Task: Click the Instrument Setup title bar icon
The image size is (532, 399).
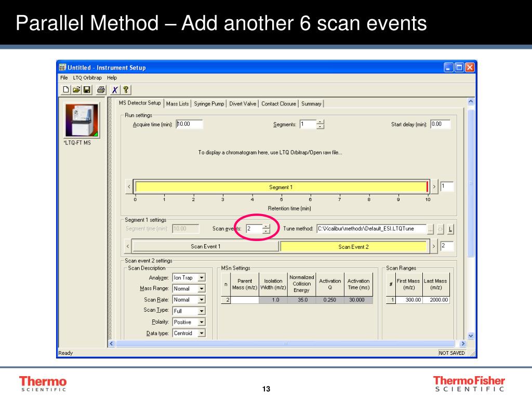Action: click(62, 68)
